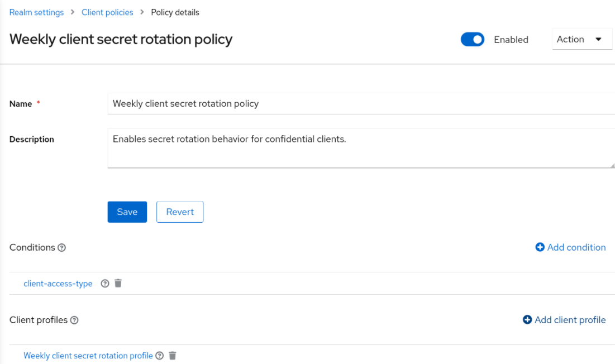Navigate to Realm settings breadcrumb
Screen dimensions: 615x364
coord(36,12)
